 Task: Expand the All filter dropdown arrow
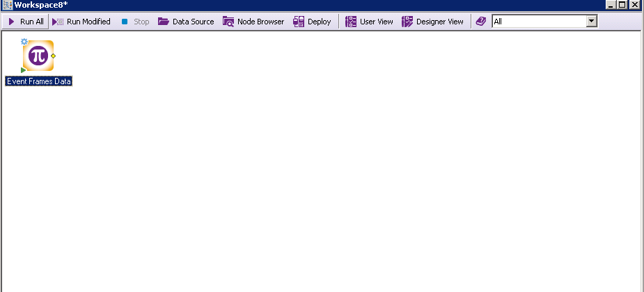[591, 22]
